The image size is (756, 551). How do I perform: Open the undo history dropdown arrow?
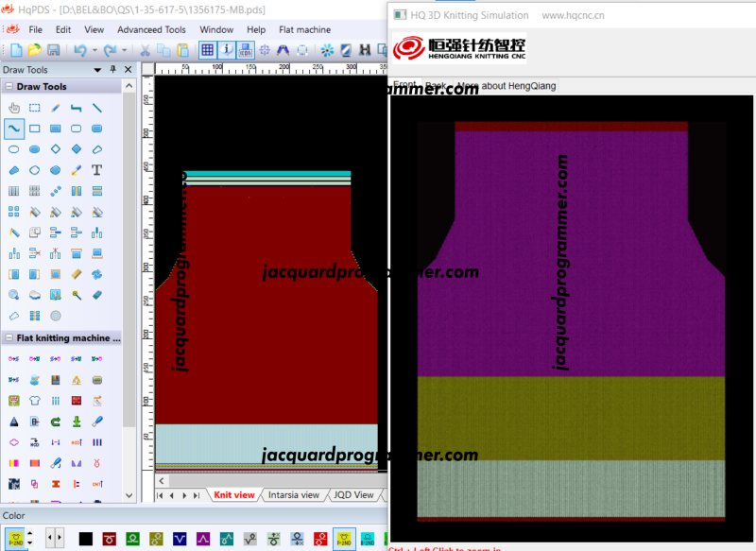coord(94,50)
